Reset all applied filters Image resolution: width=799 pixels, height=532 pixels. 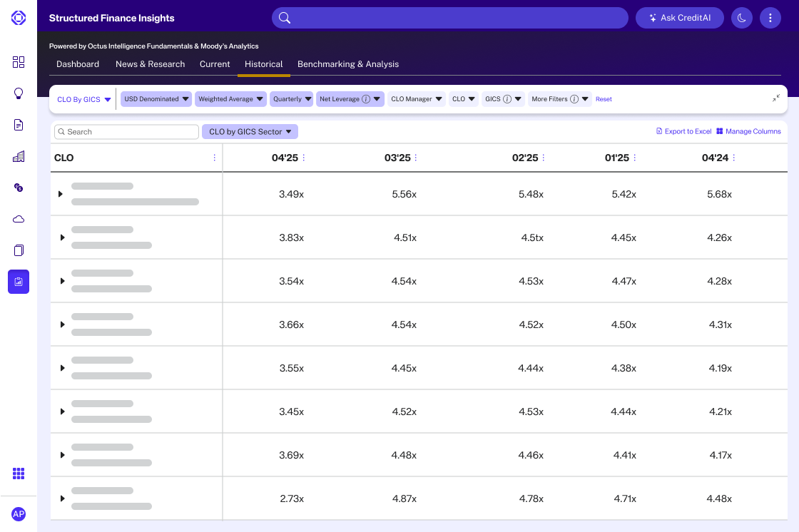coord(604,99)
